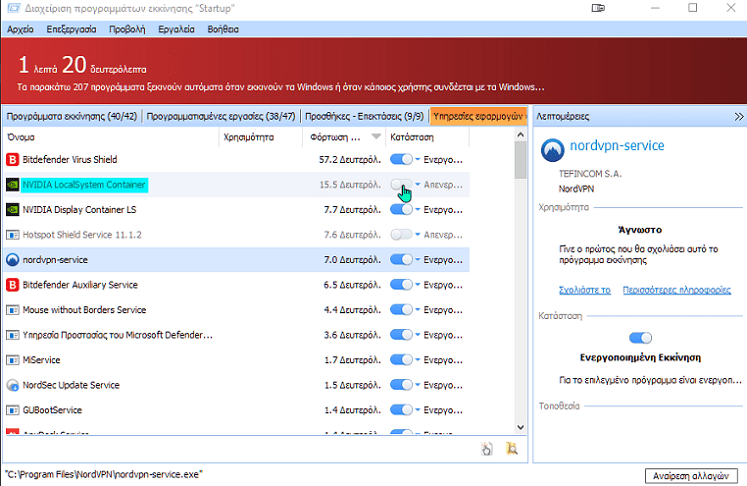Click the list scrollbar up arrow
This screenshot has width=747, height=486.
tap(521, 135)
